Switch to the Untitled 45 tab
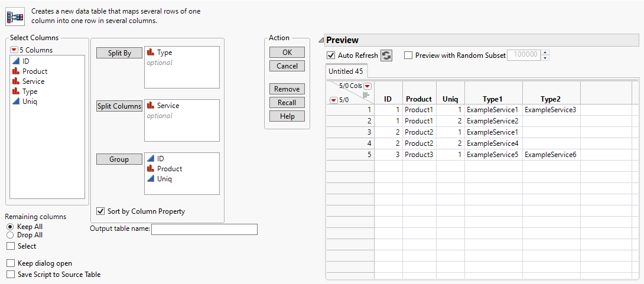The height and width of the screenshot is (284, 644). [346, 71]
